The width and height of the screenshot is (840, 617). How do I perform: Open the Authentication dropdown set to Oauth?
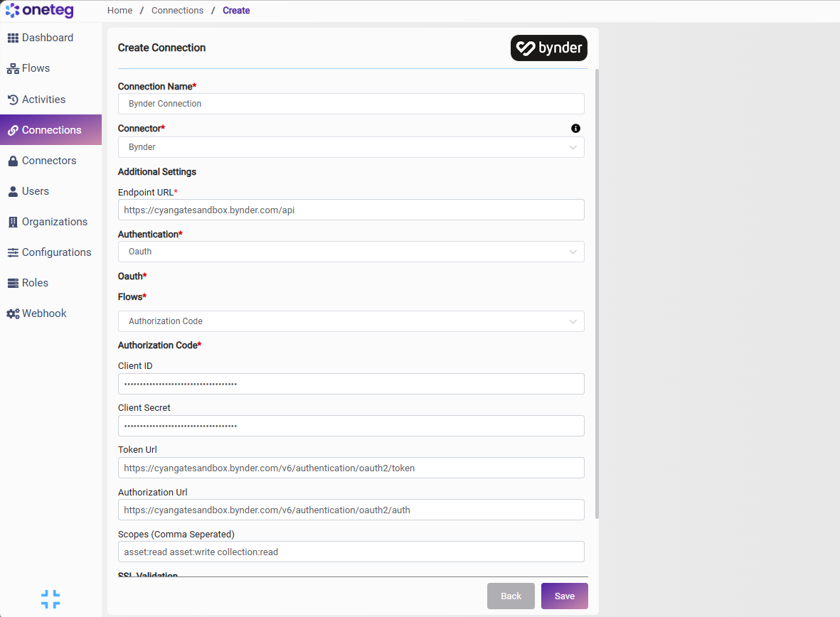pos(351,252)
